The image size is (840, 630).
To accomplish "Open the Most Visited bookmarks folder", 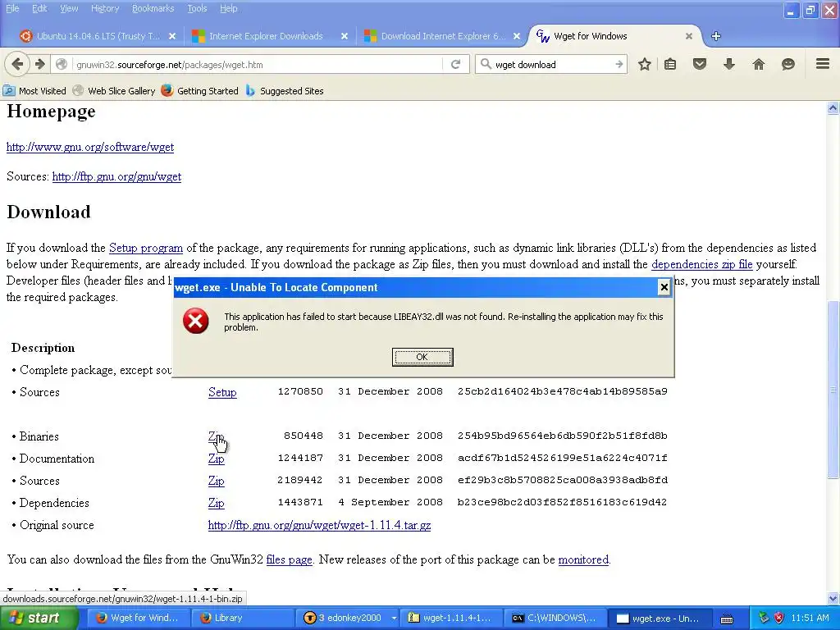I will 34,90.
